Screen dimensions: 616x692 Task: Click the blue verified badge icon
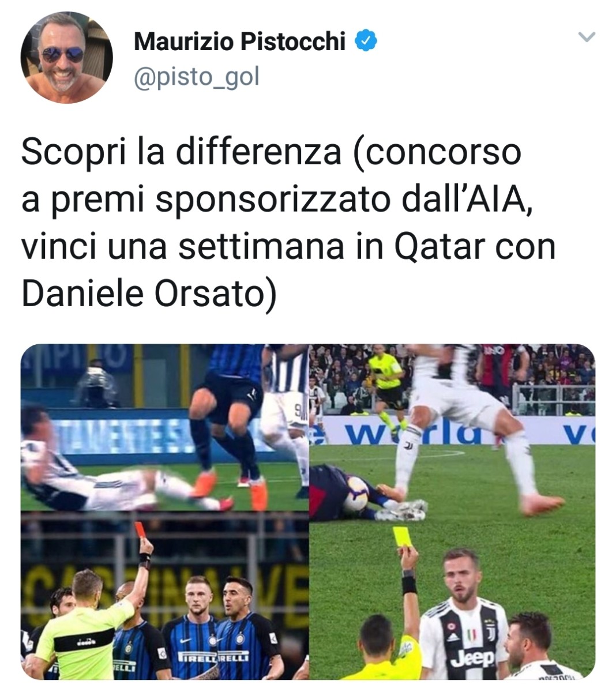pyautogui.click(x=366, y=41)
